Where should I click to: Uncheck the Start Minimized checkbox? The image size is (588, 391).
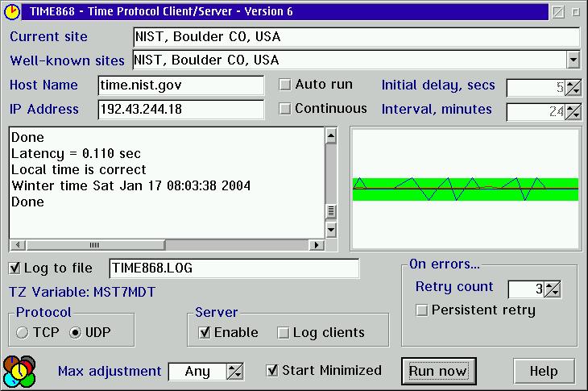[x=272, y=371]
